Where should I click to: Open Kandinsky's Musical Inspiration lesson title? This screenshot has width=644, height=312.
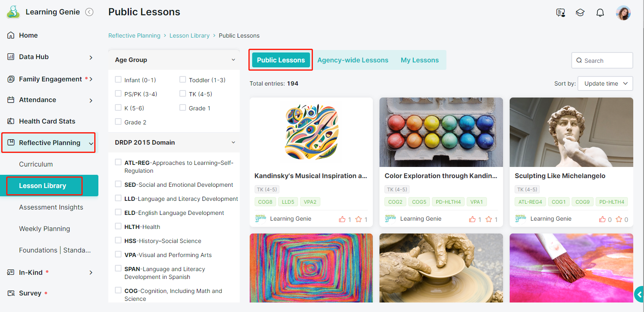tap(311, 176)
